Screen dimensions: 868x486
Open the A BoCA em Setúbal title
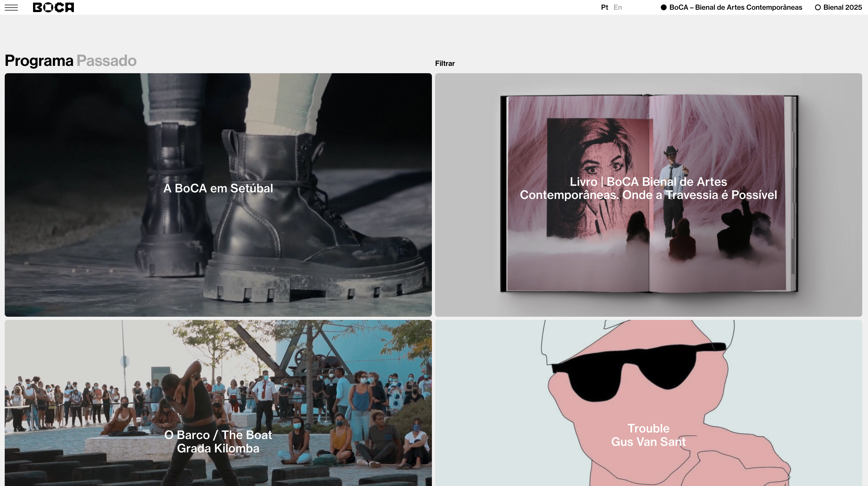tap(218, 188)
